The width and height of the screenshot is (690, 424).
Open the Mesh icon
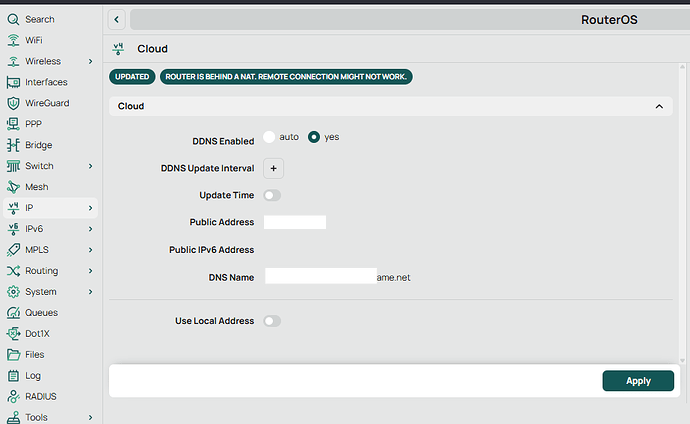(13, 187)
